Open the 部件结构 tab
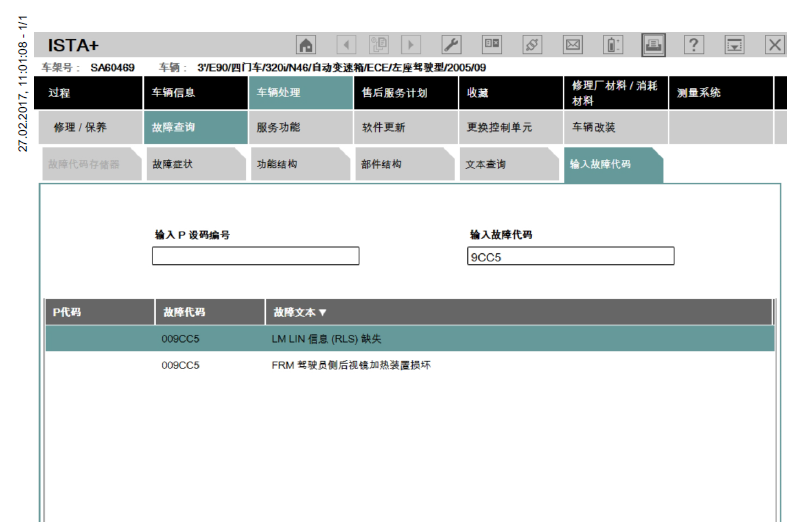Viewport: 807px width, 522px height. 405,164
